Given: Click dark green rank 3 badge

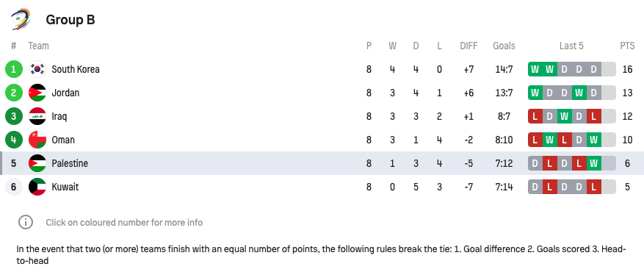Looking at the screenshot, I should click(x=13, y=116).
